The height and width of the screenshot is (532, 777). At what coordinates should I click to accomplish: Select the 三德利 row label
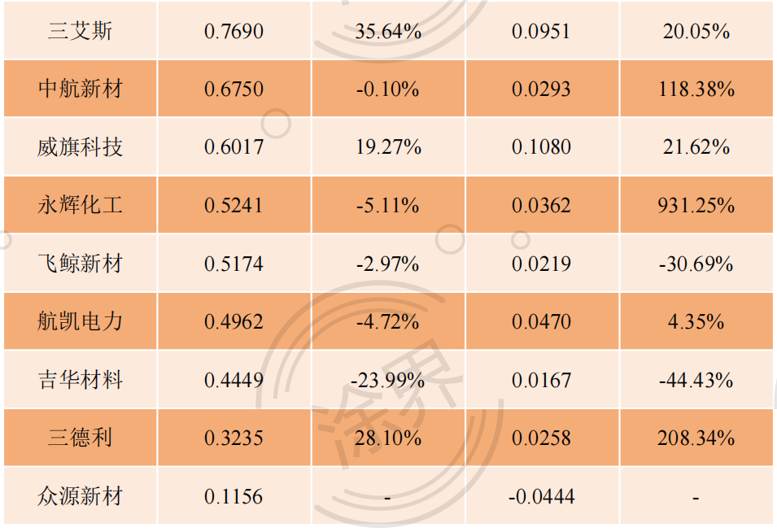[x=81, y=438]
